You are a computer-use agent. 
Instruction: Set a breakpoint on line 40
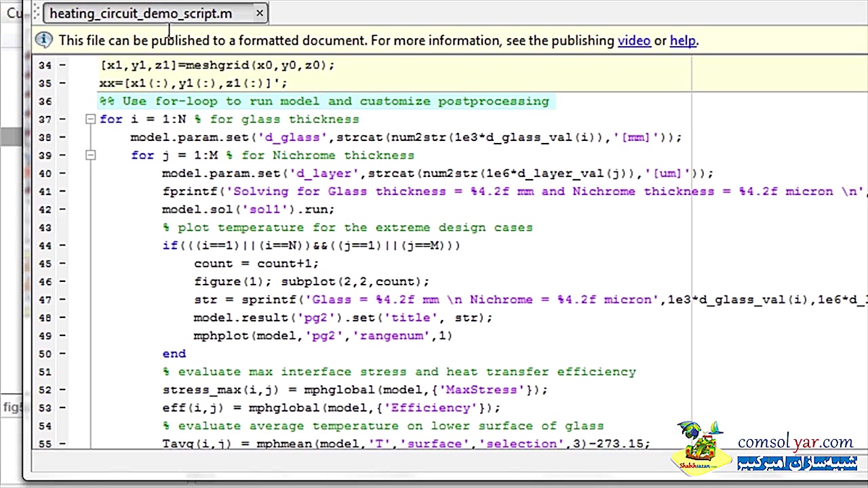coord(62,174)
